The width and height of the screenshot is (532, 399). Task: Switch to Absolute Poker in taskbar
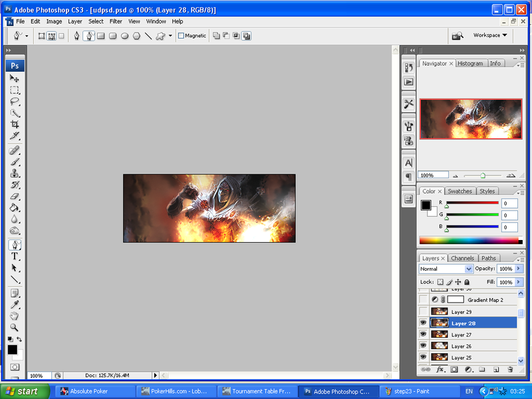[95, 391]
